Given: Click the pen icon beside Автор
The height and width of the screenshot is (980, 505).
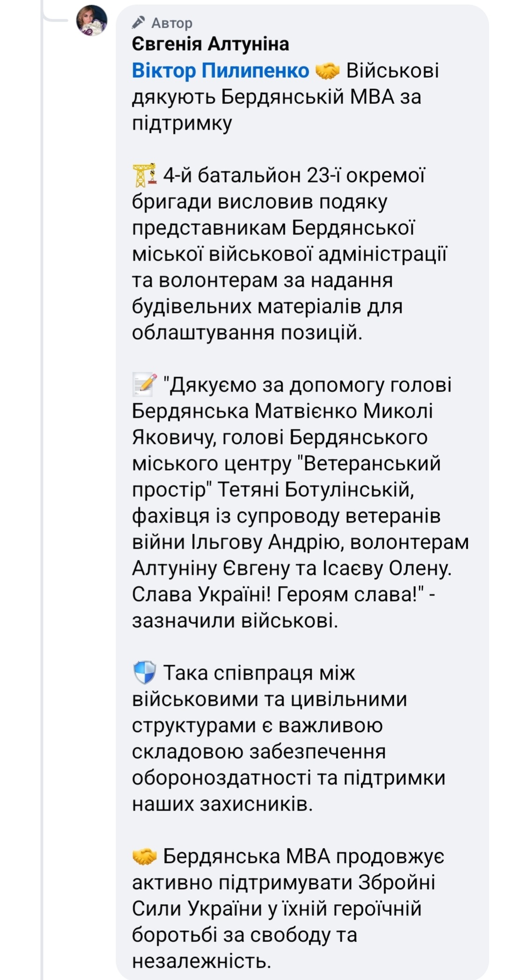Looking at the screenshot, I should click(139, 22).
